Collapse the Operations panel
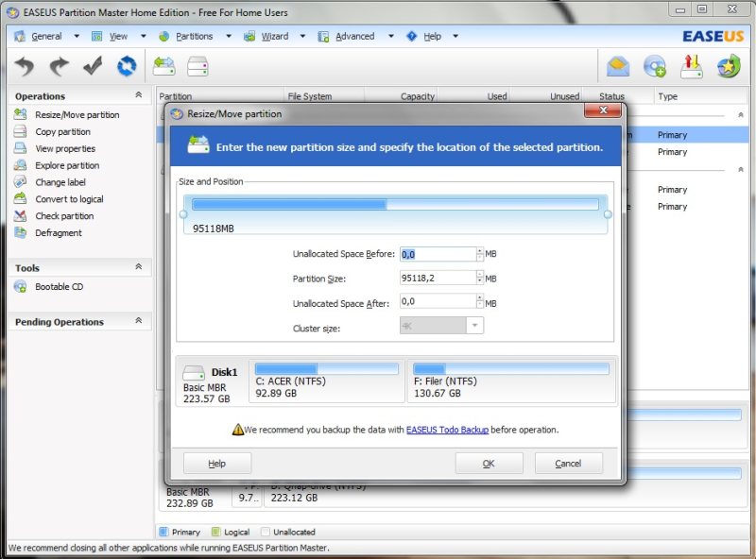 pos(139,95)
